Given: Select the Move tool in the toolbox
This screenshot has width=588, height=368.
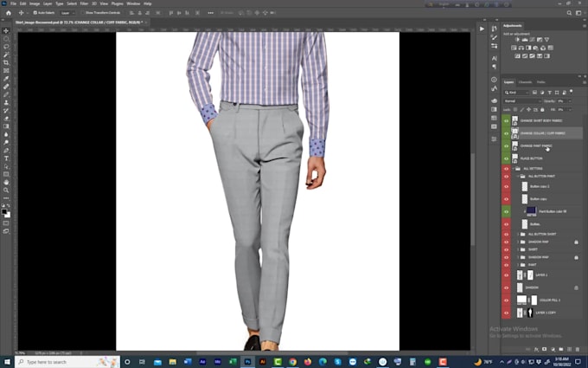Looking at the screenshot, I should click(x=6, y=31).
